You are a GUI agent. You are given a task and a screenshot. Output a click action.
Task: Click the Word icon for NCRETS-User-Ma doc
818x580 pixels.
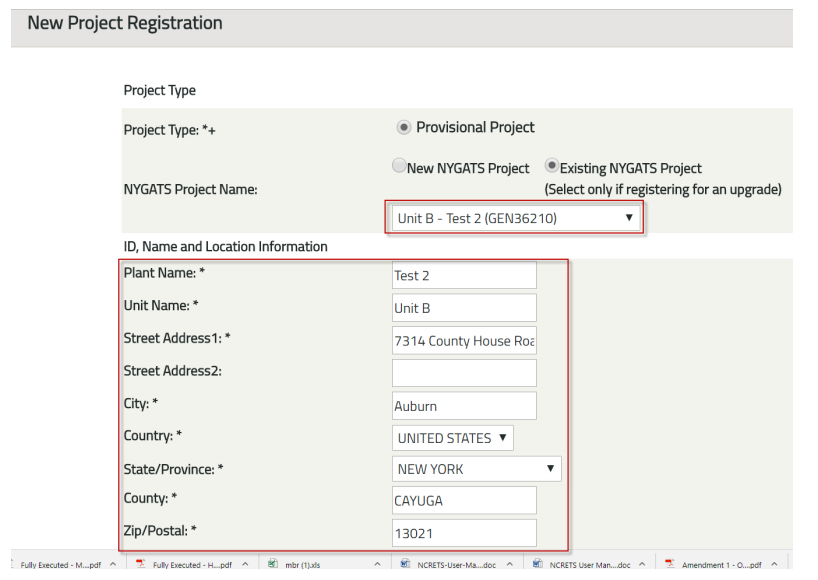[x=404, y=564]
